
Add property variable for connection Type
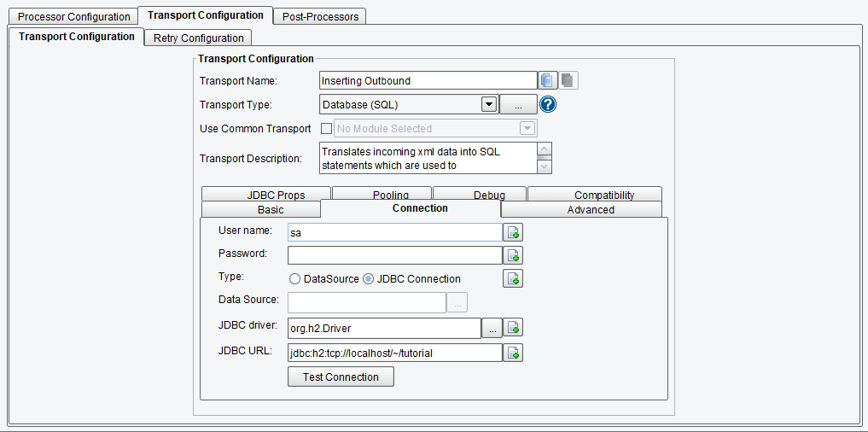(513, 278)
